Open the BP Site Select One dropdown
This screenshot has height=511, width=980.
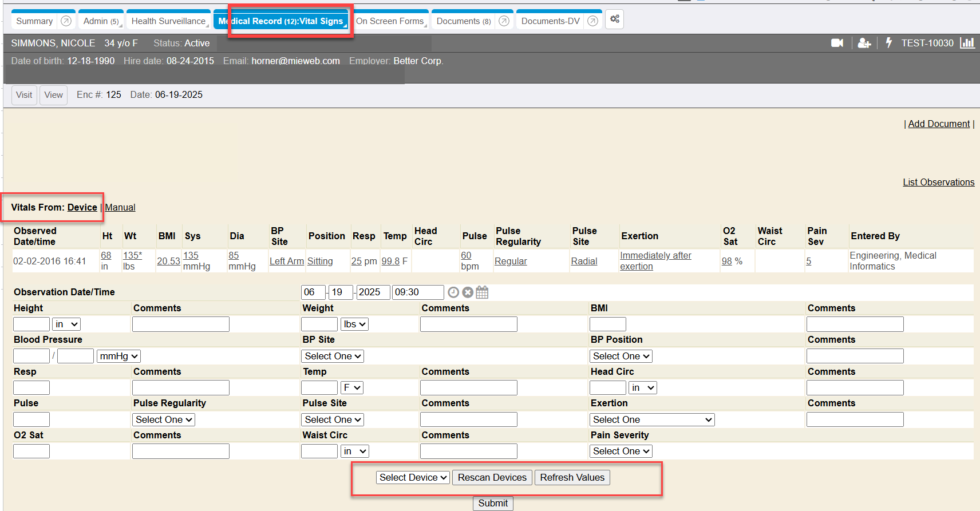pos(333,356)
